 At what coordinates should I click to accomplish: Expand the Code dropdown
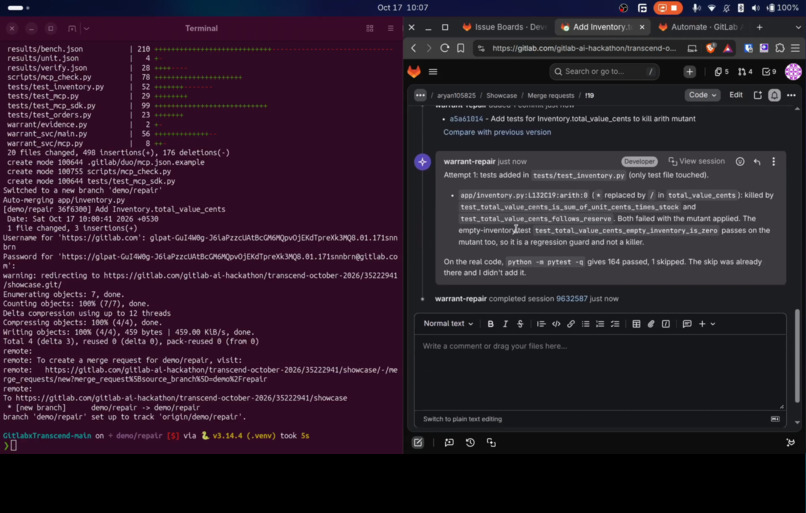pyautogui.click(x=702, y=95)
